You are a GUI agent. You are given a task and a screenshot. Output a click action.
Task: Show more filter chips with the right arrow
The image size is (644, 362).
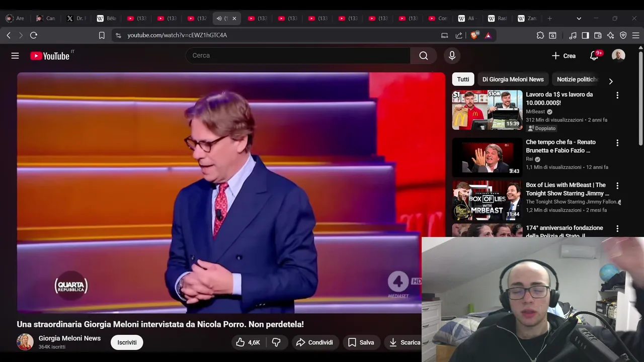coord(611,81)
